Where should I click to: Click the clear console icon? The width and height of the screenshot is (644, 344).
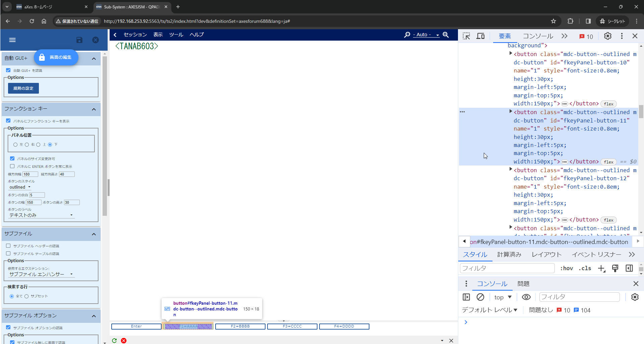click(480, 297)
